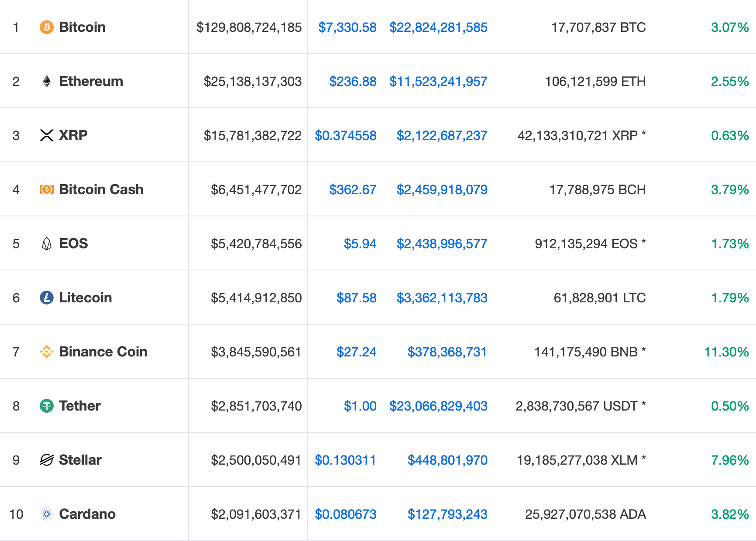This screenshot has width=756, height=541.
Task: Click Cardano change percentage 3.82%
Action: click(x=730, y=514)
